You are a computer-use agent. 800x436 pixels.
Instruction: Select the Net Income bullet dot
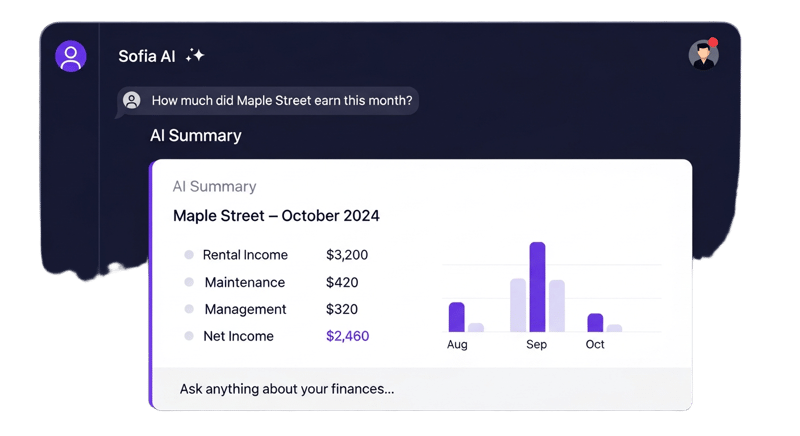pos(189,336)
